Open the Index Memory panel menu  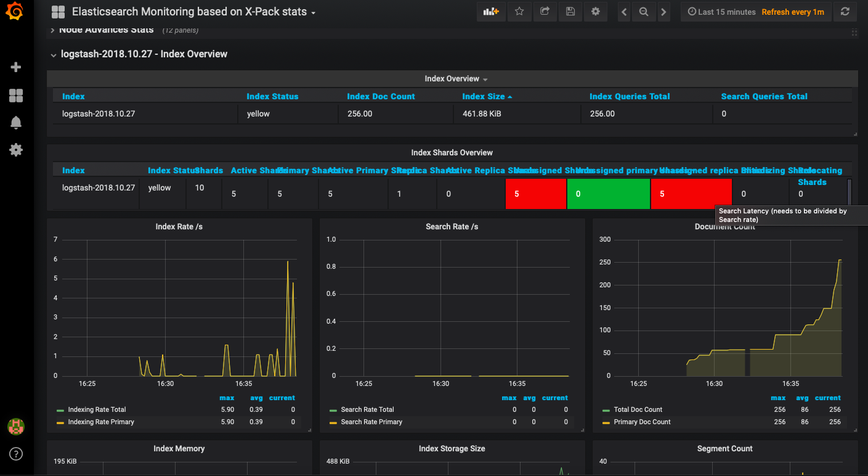pos(179,448)
